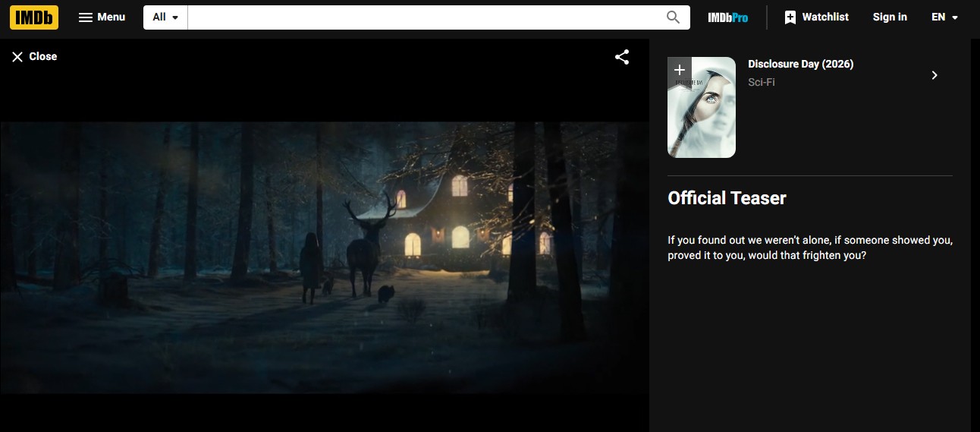
Task: Click inside the IMDb search text field
Action: point(425,17)
